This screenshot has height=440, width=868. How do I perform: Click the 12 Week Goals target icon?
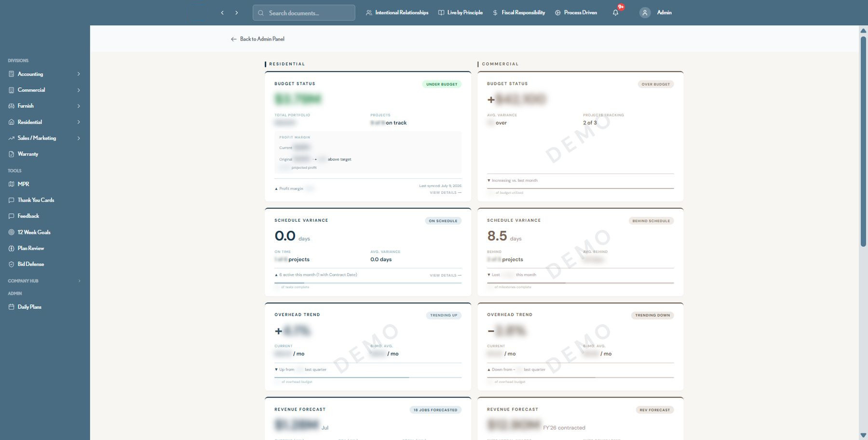[x=12, y=232]
